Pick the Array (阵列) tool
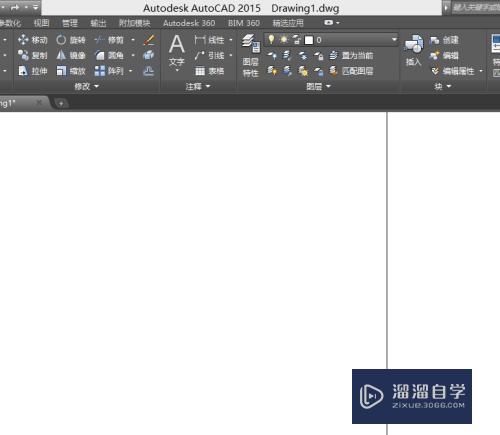 (109, 71)
